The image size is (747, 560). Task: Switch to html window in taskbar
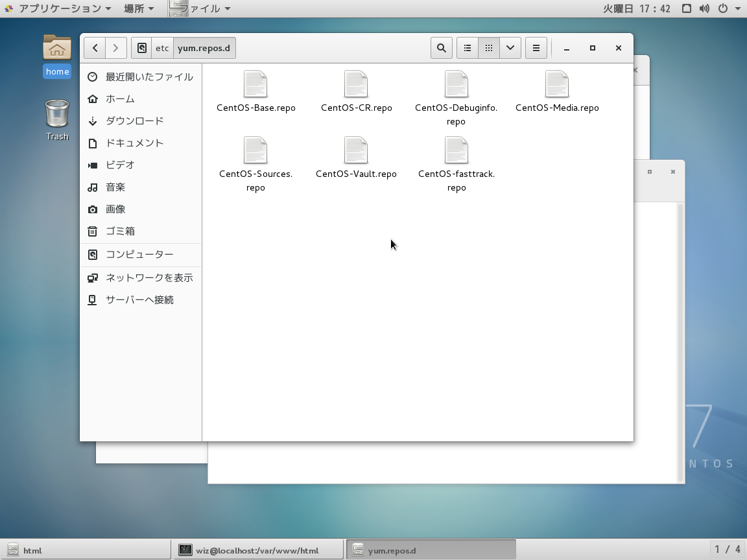(x=86, y=550)
